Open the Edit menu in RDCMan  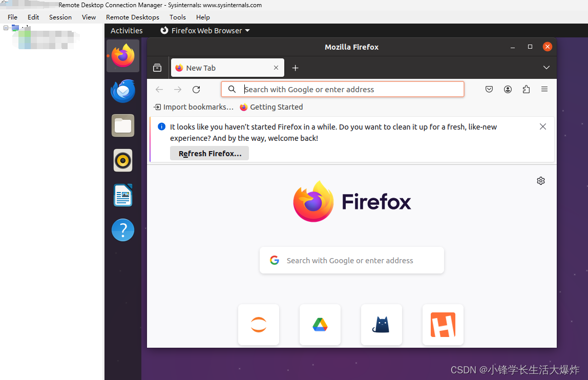[33, 17]
